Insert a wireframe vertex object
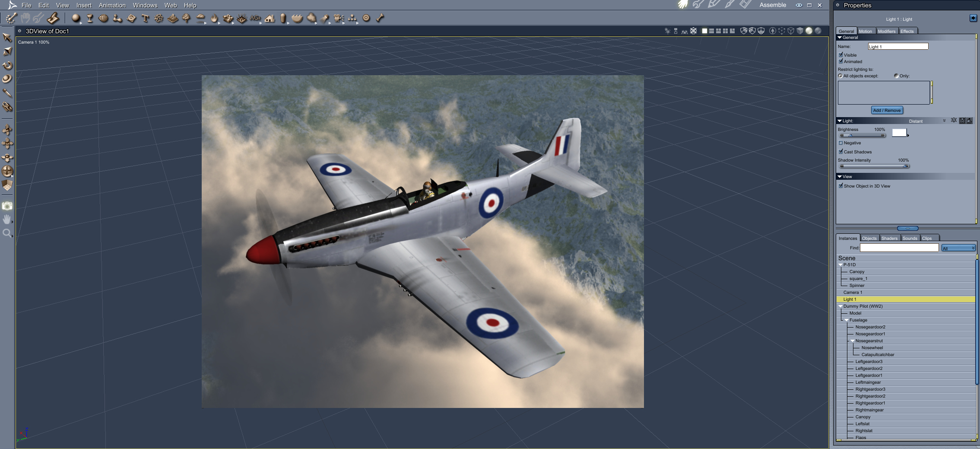980x449 pixels. (104, 18)
